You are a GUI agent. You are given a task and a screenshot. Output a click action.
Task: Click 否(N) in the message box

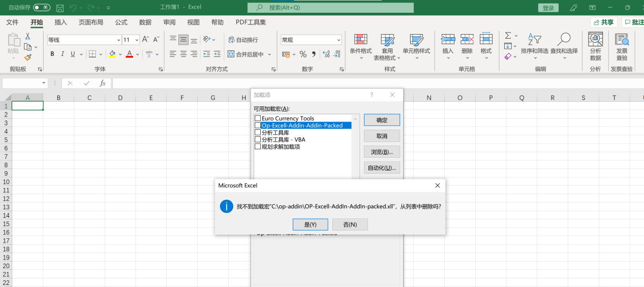pos(350,224)
